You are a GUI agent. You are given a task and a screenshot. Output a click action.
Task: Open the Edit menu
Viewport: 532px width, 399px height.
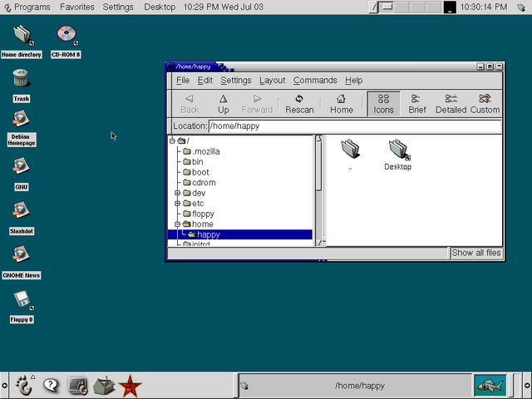(x=205, y=81)
